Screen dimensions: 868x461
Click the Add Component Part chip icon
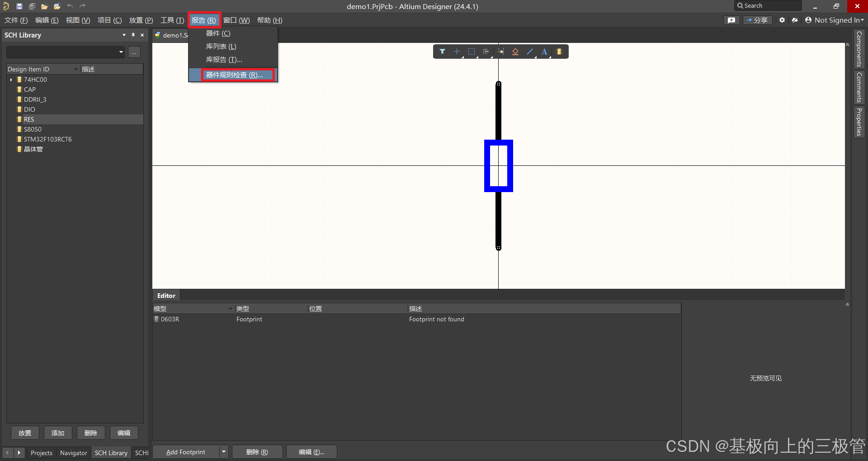pos(559,52)
